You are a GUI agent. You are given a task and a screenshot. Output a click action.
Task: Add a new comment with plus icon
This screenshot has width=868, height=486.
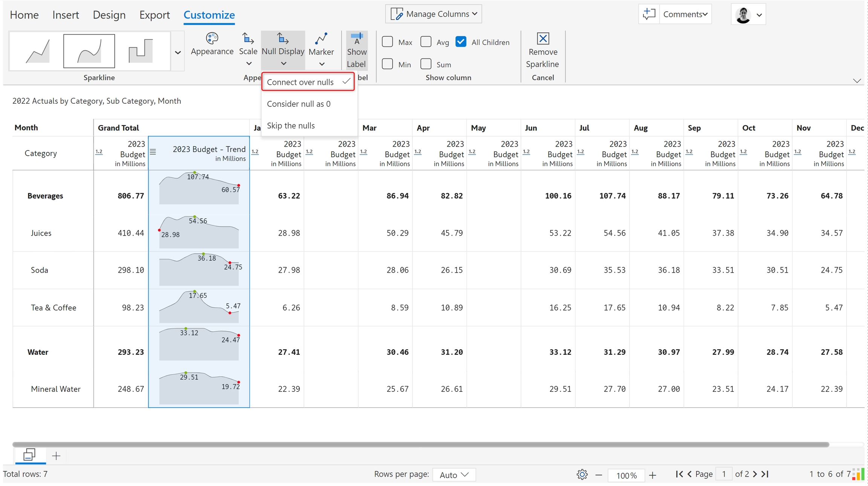(x=649, y=14)
